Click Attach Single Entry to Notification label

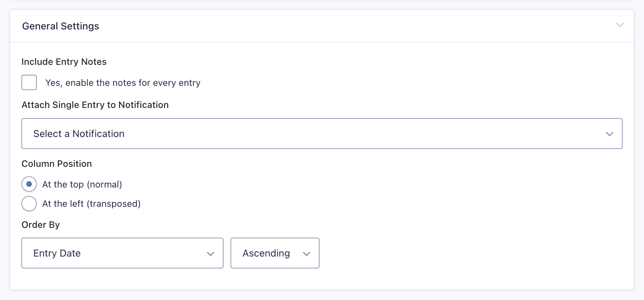coord(95,104)
